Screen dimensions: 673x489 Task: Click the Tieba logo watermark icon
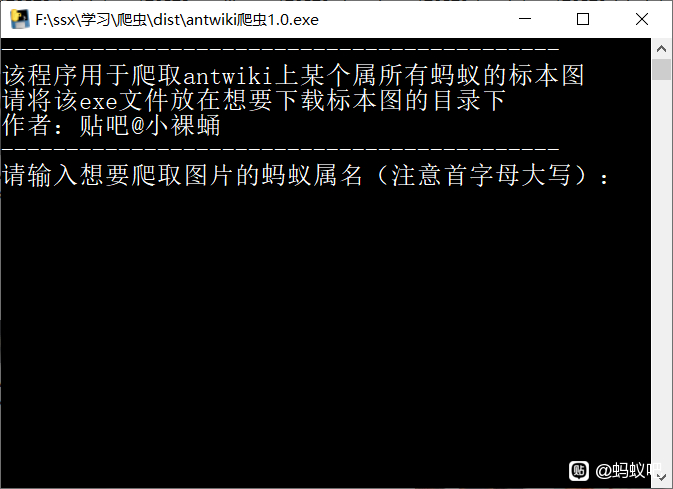pyautogui.click(x=579, y=471)
